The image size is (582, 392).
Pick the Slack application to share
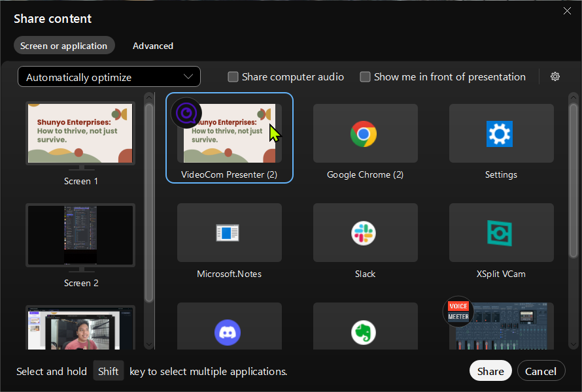click(x=366, y=233)
